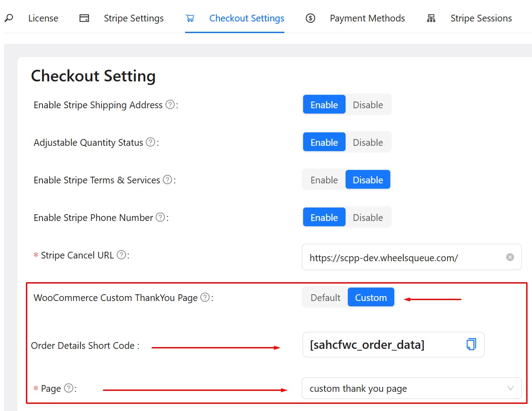Click help icon next to Stripe Cancel URL

pyautogui.click(x=121, y=255)
